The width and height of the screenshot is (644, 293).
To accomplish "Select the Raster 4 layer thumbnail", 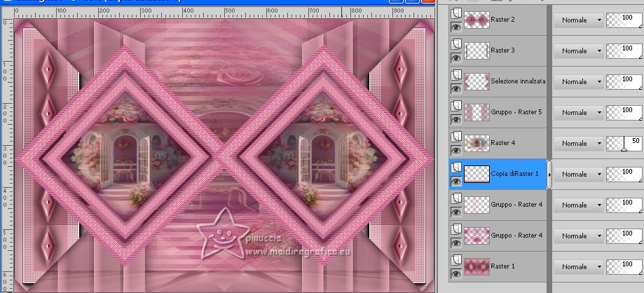I will coord(477,143).
